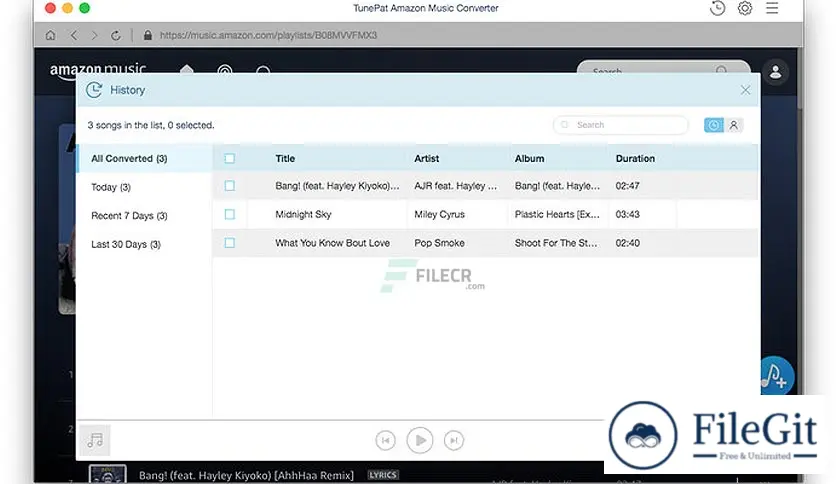Click the Bang! (feat. Hayley Kiyoko) [AhhHaa Remix] track
The image size is (836, 484).
[246, 475]
